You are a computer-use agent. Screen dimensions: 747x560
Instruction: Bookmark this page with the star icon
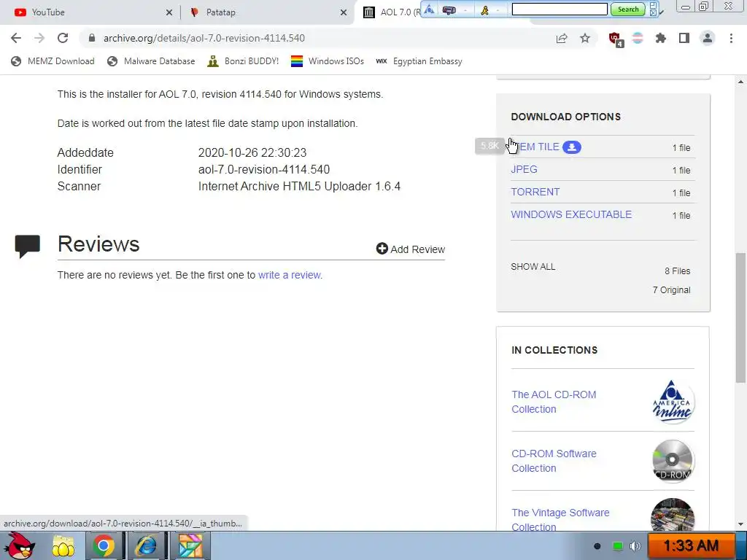click(x=585, y=38)
